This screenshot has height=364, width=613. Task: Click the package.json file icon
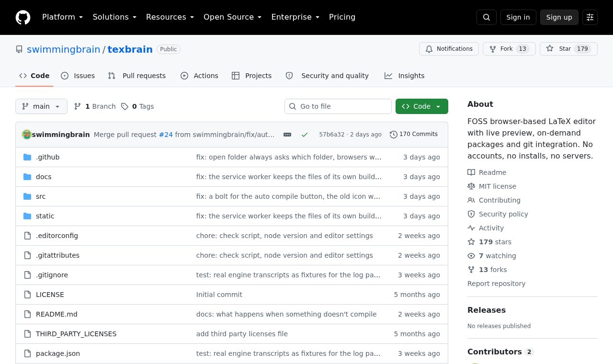[27, 353]
